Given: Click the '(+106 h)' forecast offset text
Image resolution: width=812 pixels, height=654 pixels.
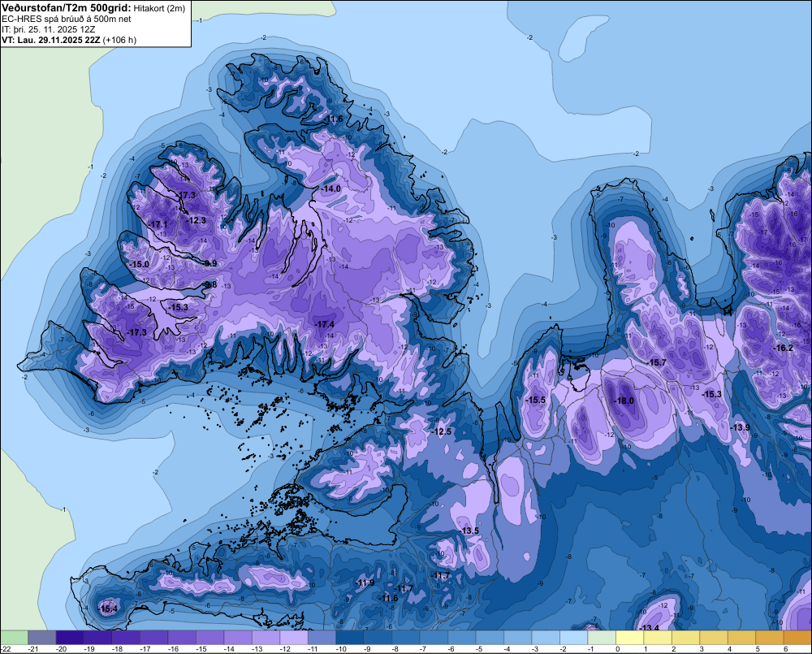Looking at the screenshot, I should pyautogui.click(x=119, y=40).
